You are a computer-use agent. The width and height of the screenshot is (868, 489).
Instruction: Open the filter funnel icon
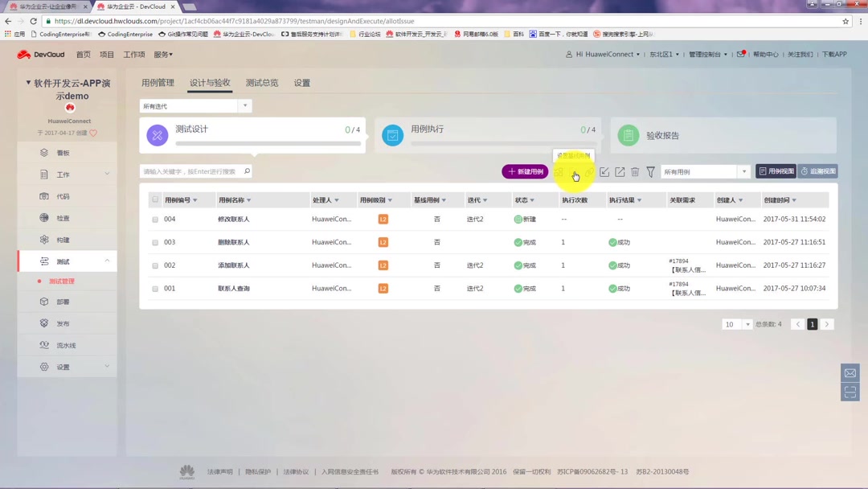point(651,171)
